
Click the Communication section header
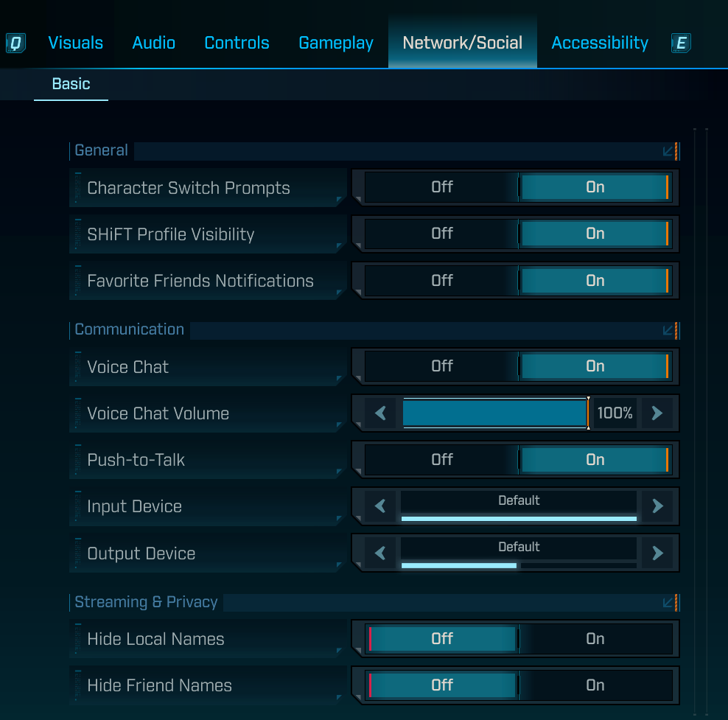[x=374, y=331]
